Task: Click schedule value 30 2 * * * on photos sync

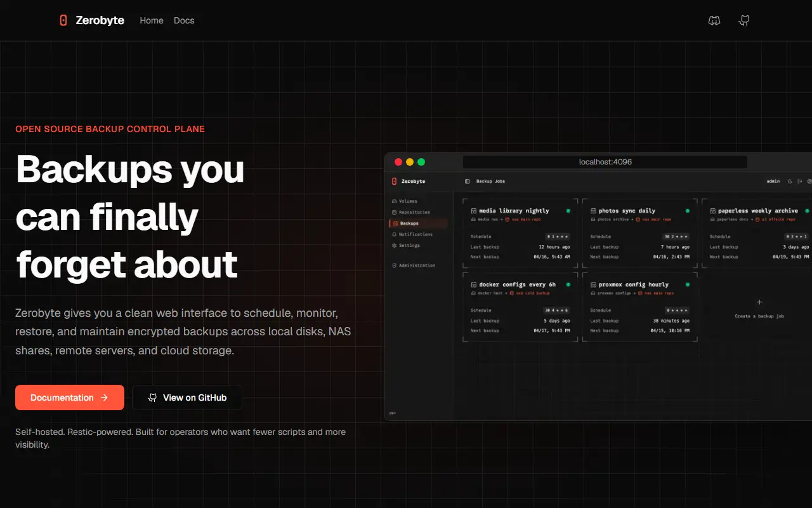Action: pos(677,237)
